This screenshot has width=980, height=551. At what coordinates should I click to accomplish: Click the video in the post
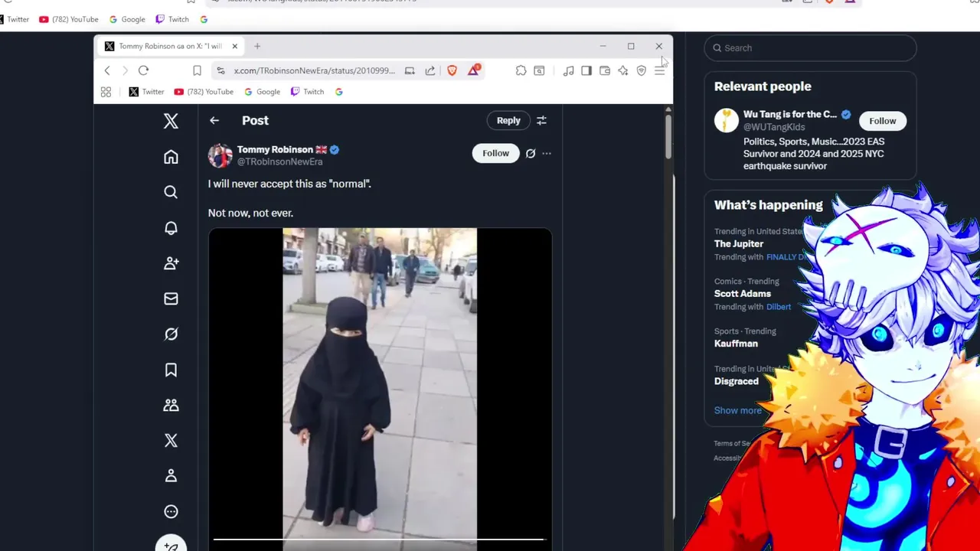coord(380,390)
